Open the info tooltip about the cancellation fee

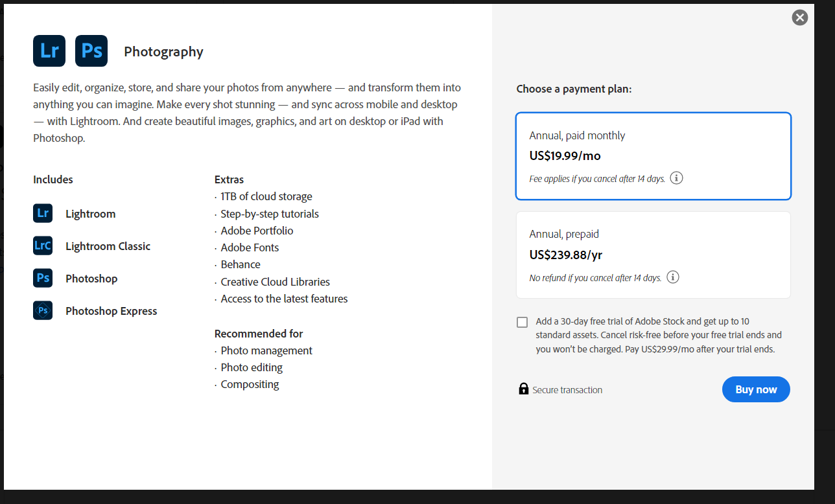coord(676,178)
